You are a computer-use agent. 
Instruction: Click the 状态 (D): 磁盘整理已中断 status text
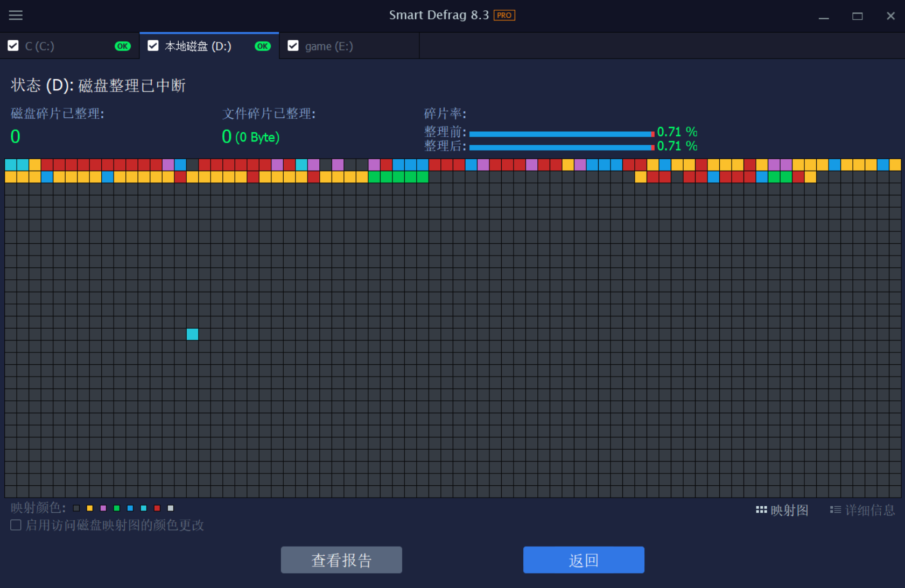[98, 86]
